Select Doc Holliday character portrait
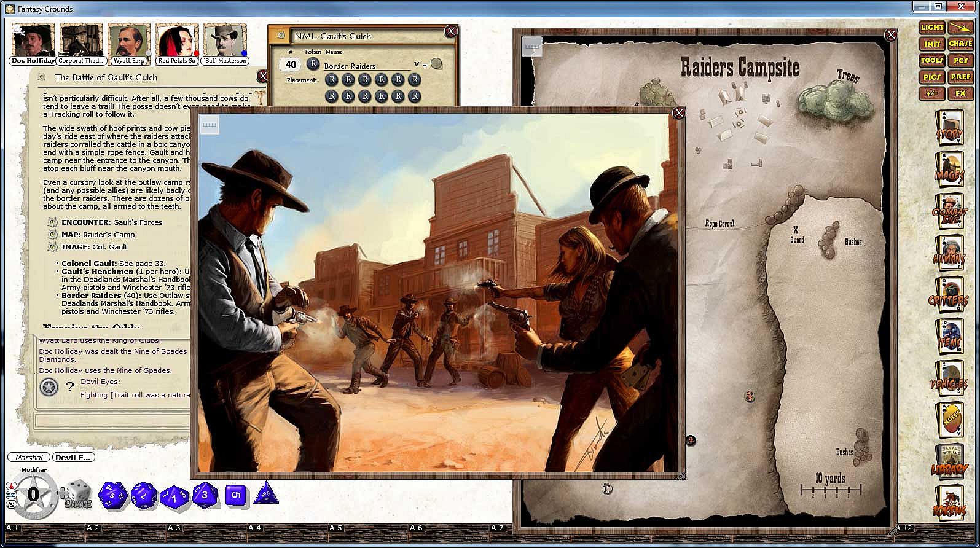 point(33,44)
